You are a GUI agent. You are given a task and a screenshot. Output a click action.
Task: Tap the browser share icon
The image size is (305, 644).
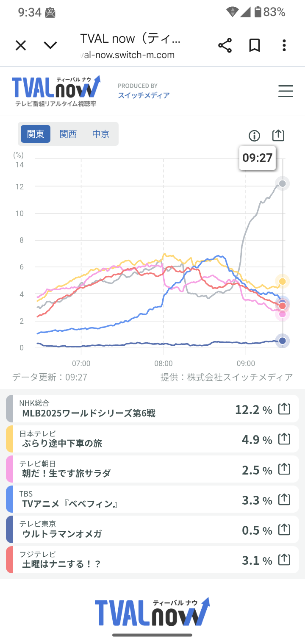225,45
